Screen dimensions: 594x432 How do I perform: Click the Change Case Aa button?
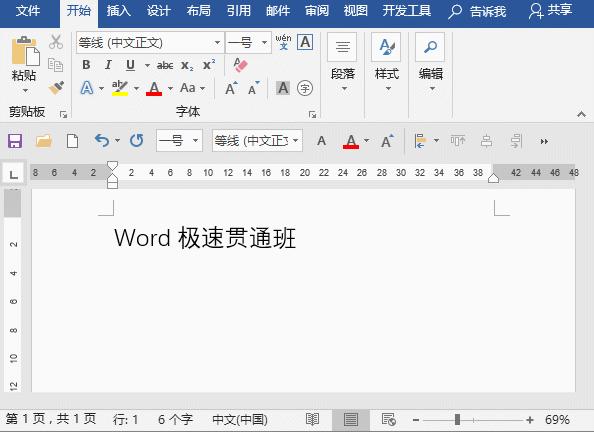[x=188, y=88]
